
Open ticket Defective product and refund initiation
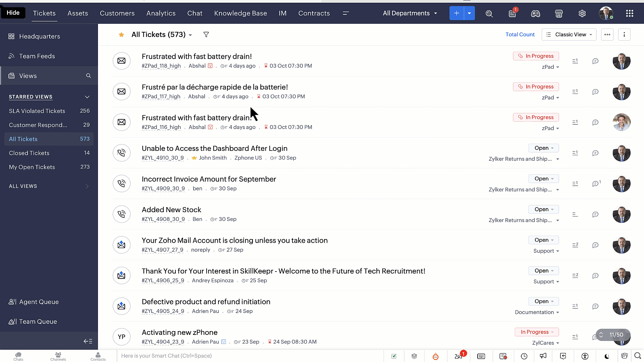point(206,302)
